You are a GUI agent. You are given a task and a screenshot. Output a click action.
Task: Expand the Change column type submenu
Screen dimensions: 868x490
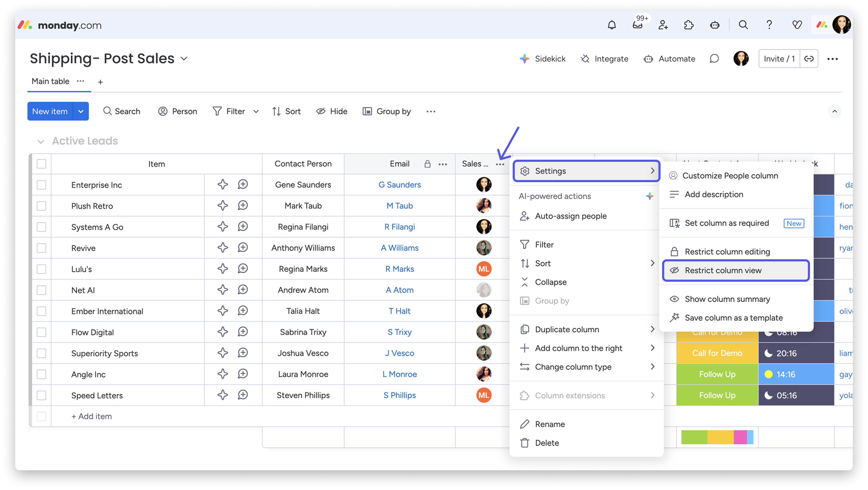point(652,366)
